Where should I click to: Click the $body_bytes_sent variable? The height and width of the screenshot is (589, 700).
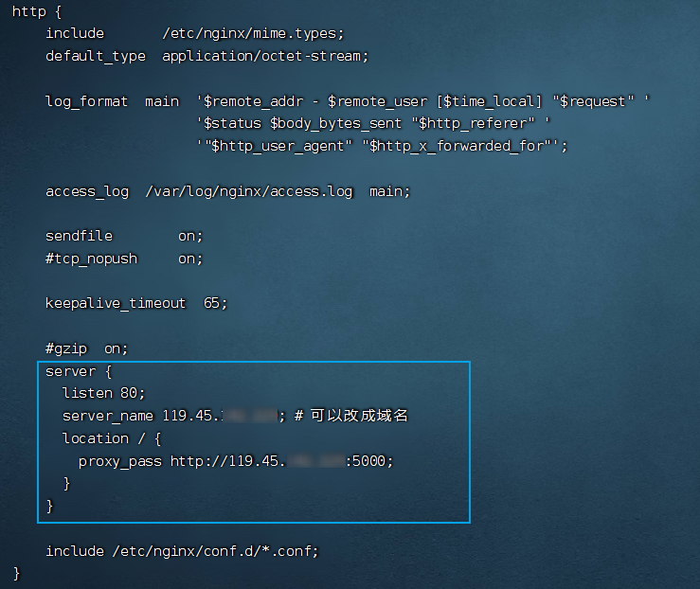tap(337, 123)
